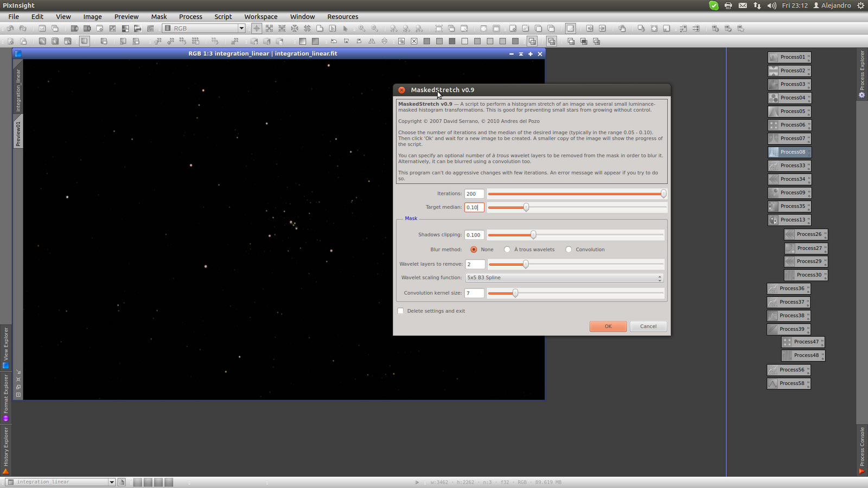Screen dimensions: 868x488
Task: Select the pointer arrow tool in toolbar
Action: click(x=345, y=28)
